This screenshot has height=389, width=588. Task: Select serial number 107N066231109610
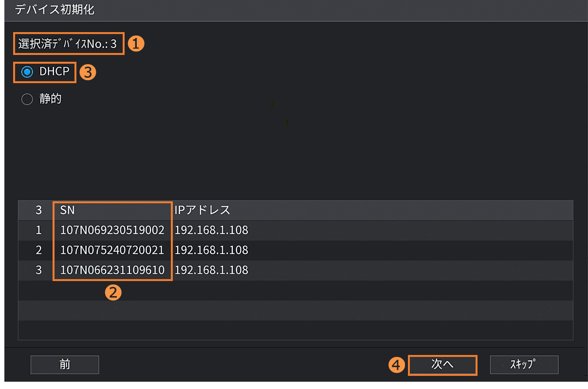[112, 270]
